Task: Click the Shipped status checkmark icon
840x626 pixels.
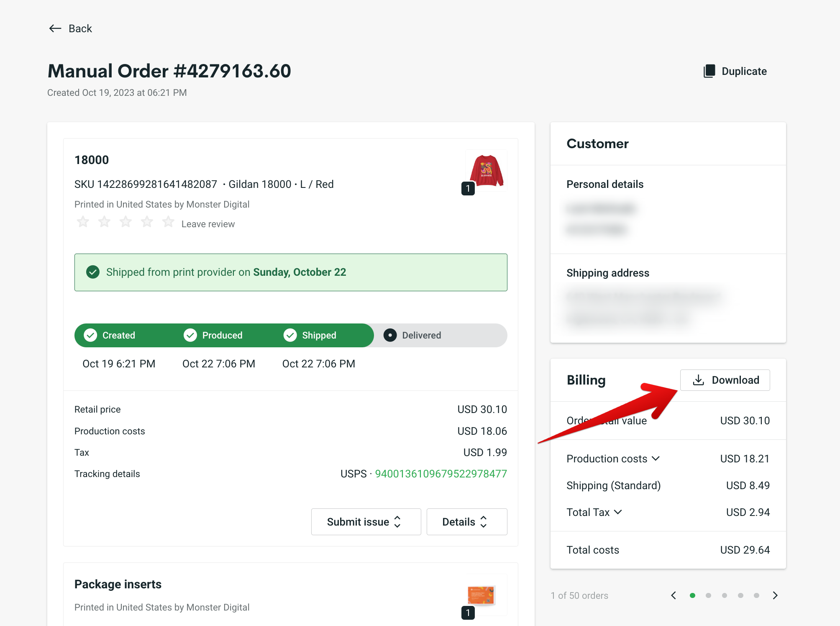Action: [290, 335]
